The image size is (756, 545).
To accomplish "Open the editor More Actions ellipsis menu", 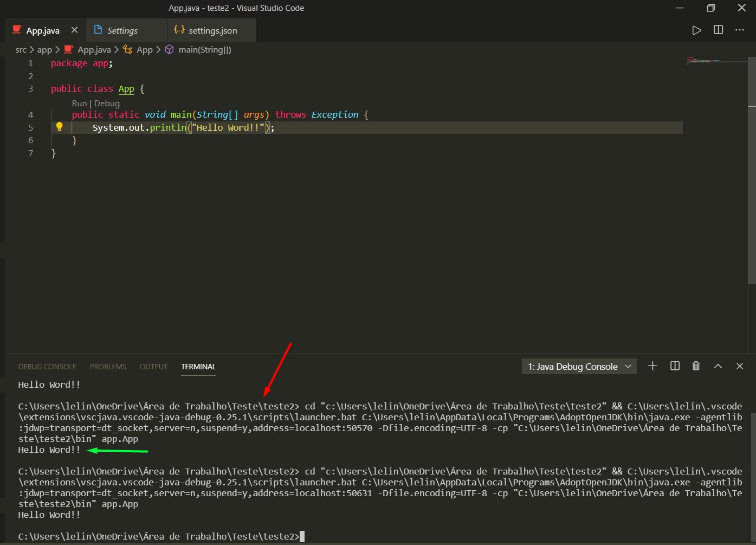I will point(740,30).
